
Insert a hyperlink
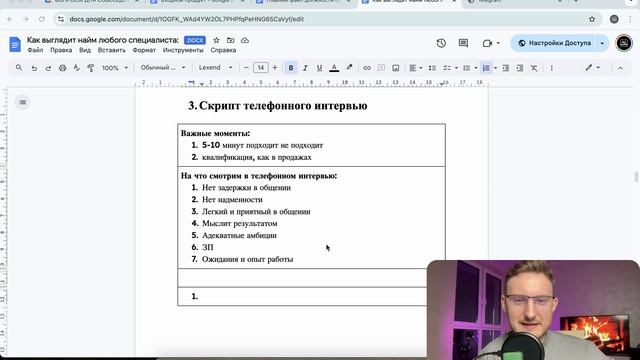(x=367, y=68)
